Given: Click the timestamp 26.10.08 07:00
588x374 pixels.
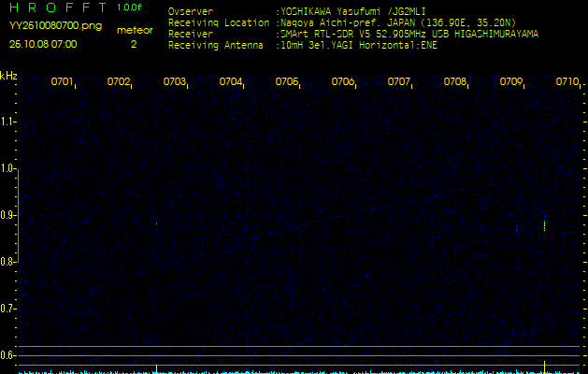Looking at the screenshot, I should click(43, 44).
